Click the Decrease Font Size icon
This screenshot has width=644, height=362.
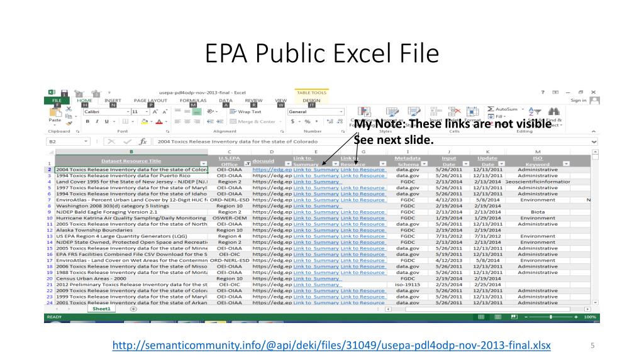click(x=165, y=112)
